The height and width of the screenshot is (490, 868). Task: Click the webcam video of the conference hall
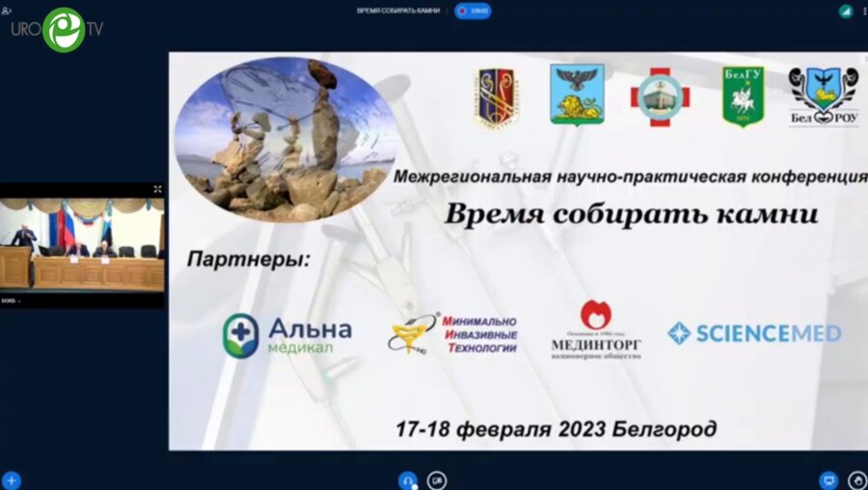point(82,246)
